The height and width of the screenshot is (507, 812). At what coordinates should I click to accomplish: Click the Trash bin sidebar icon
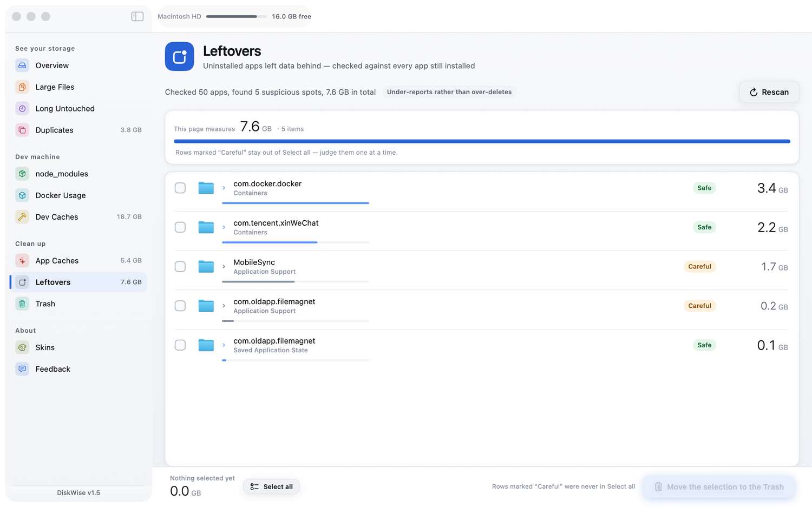(22, 304)
